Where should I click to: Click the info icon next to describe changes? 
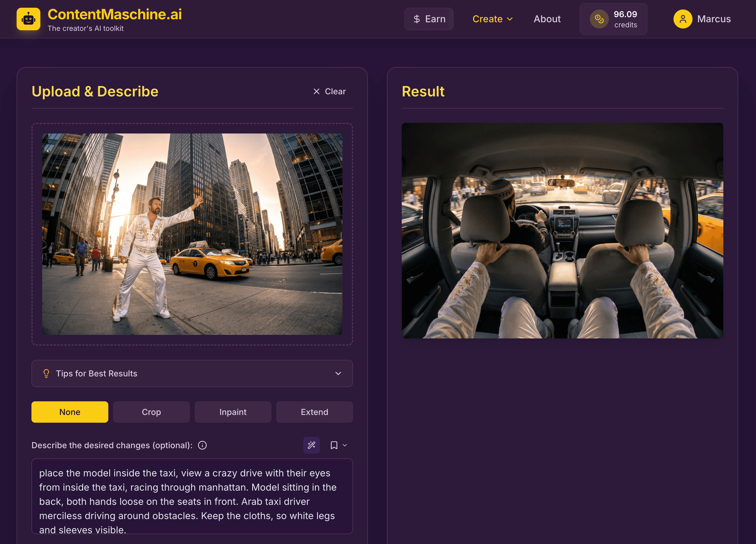(202, 445)
